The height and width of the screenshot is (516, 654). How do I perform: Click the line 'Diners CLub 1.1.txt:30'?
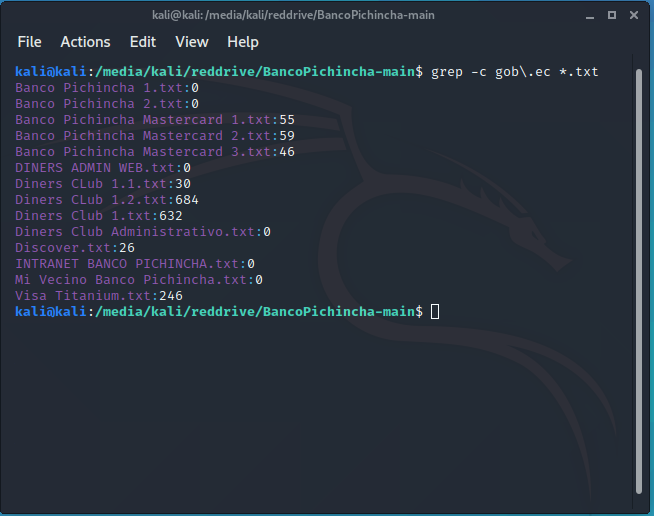pos(103,184)
